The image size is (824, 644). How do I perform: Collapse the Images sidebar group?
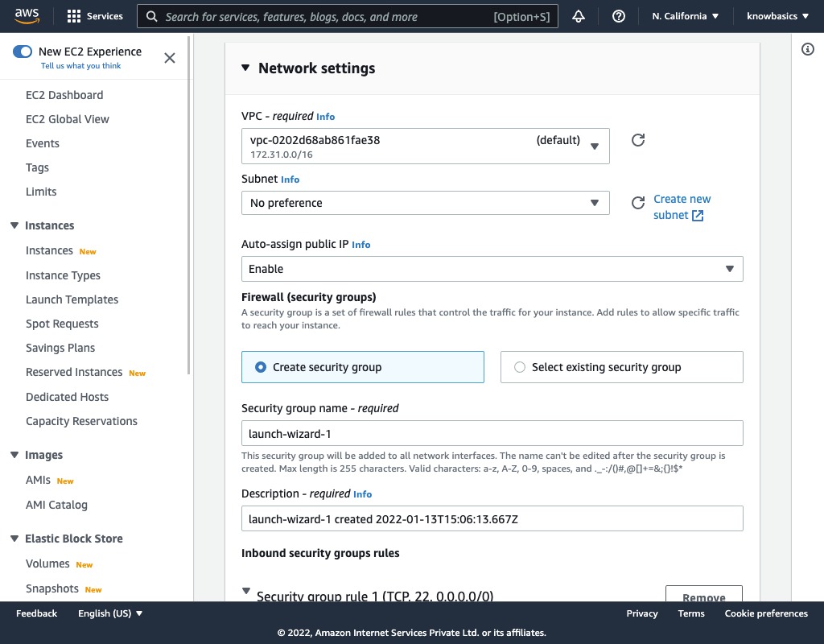pyautogui.click(x=14, y=455)
